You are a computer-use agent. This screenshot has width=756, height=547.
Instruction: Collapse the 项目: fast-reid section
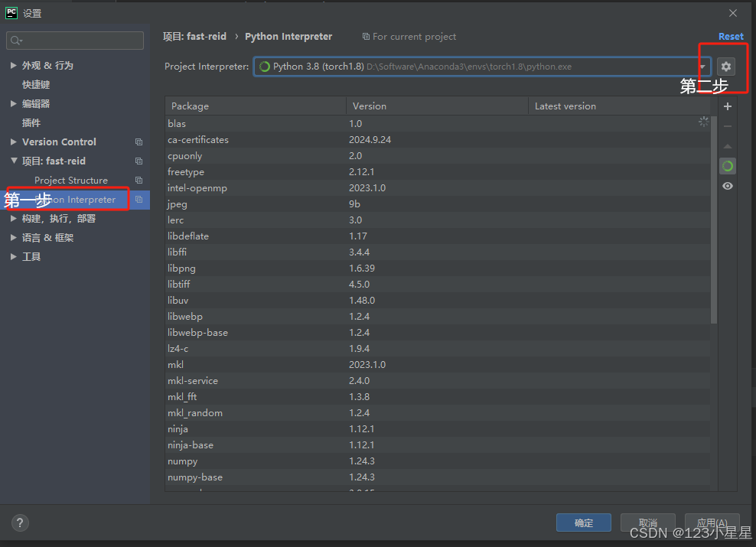(x=14, y=161)
